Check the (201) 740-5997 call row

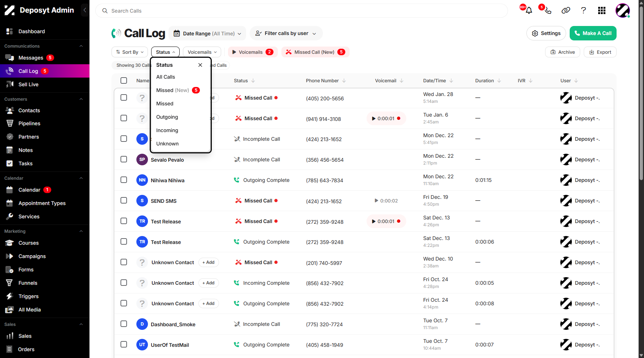(124, 262)
